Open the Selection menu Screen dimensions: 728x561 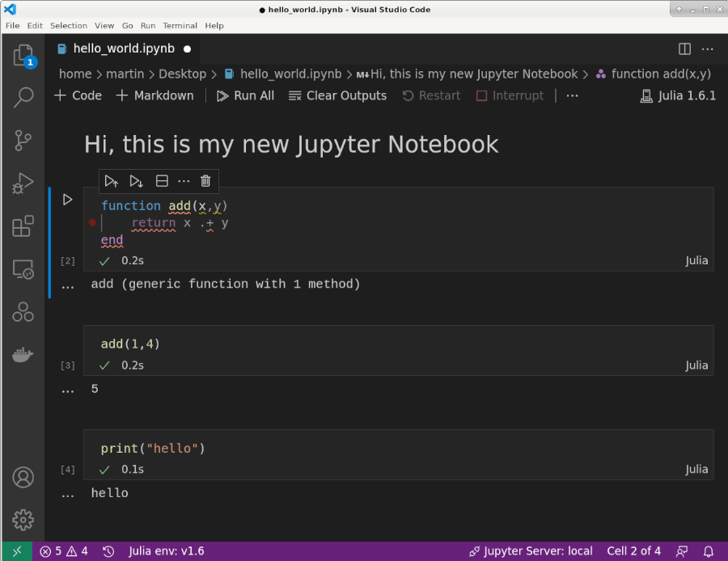click(x=69, y=26)
